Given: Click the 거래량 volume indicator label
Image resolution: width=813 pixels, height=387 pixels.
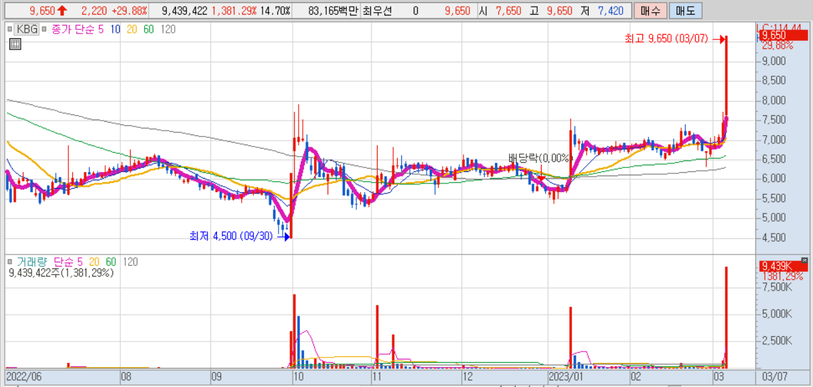Looking at the screenshot, I should click(32, 262).
